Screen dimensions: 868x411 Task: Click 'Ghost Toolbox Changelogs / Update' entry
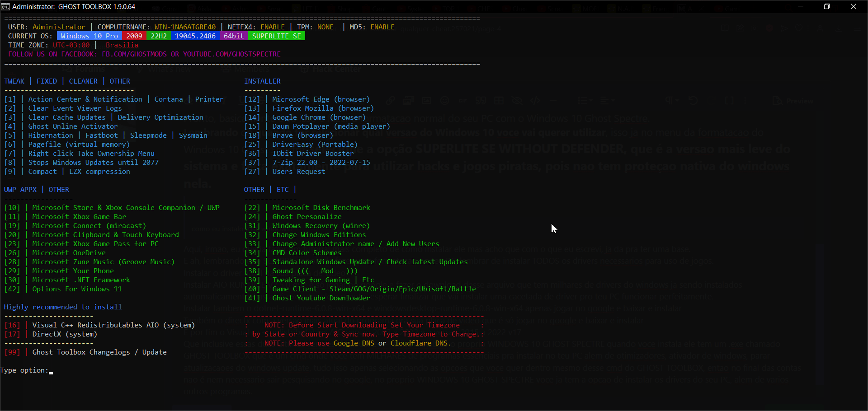coord(99,352)
